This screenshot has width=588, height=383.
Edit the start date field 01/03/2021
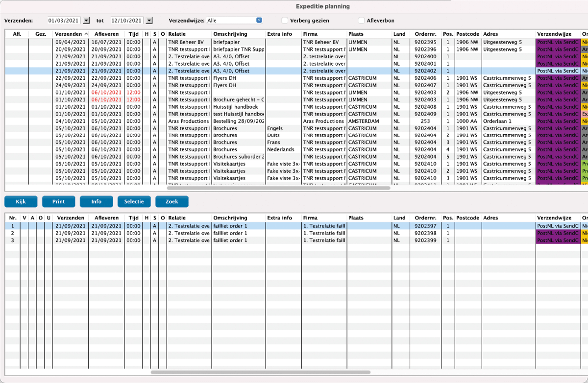pos(65,21)
